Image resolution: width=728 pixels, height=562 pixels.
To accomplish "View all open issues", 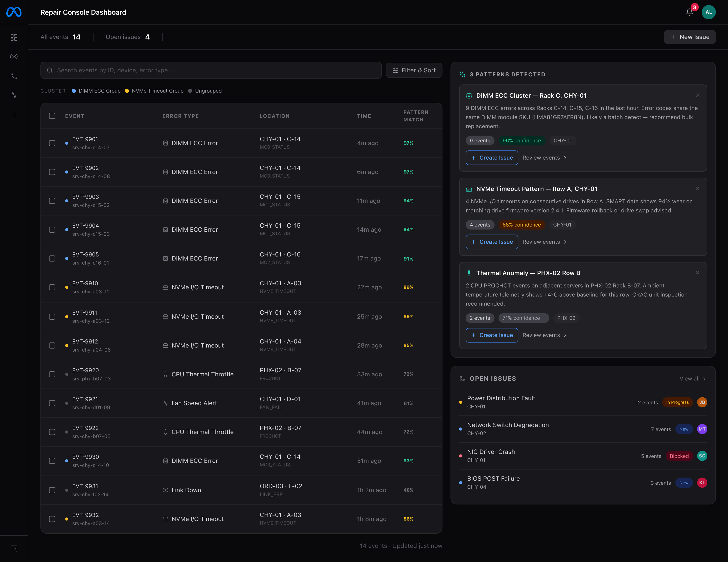I will [693, 379].
